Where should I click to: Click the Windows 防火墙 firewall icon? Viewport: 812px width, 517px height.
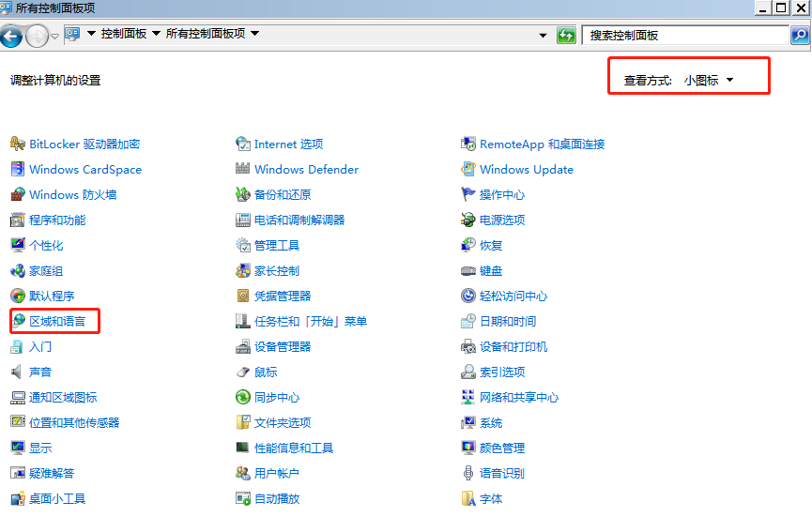(x=17, y=195)
